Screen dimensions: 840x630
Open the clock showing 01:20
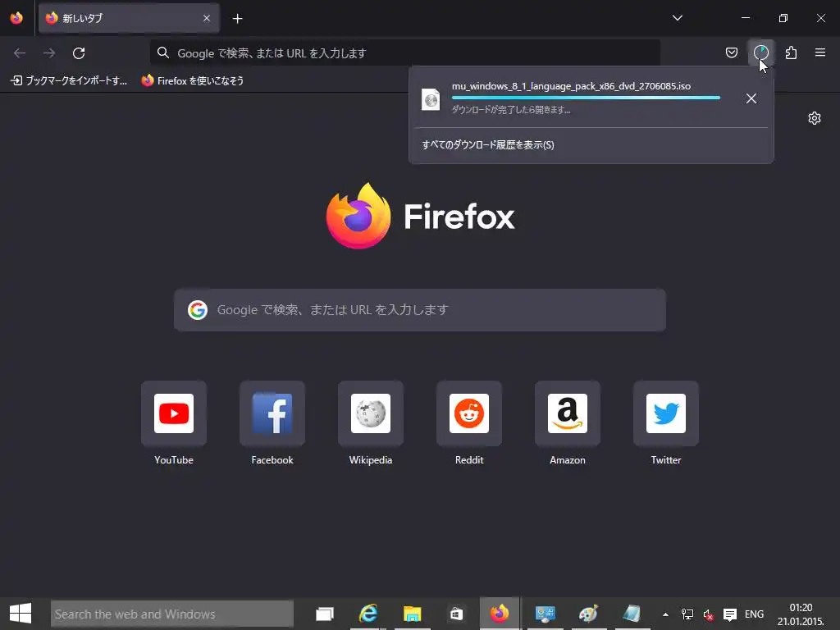[801, 614]
